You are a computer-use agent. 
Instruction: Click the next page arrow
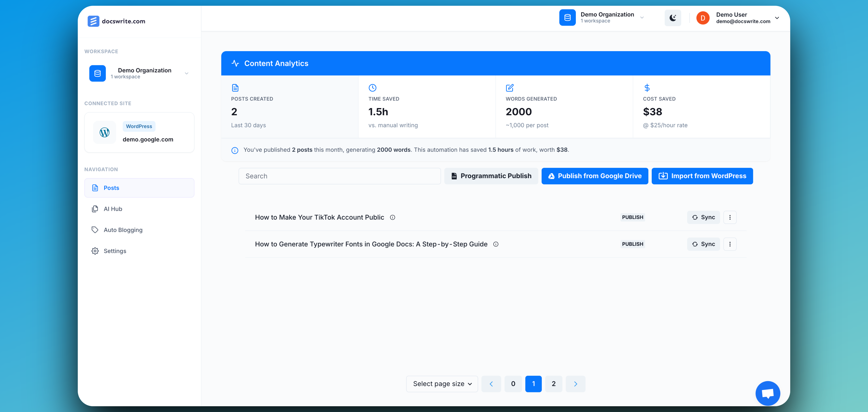pos(575,384)
